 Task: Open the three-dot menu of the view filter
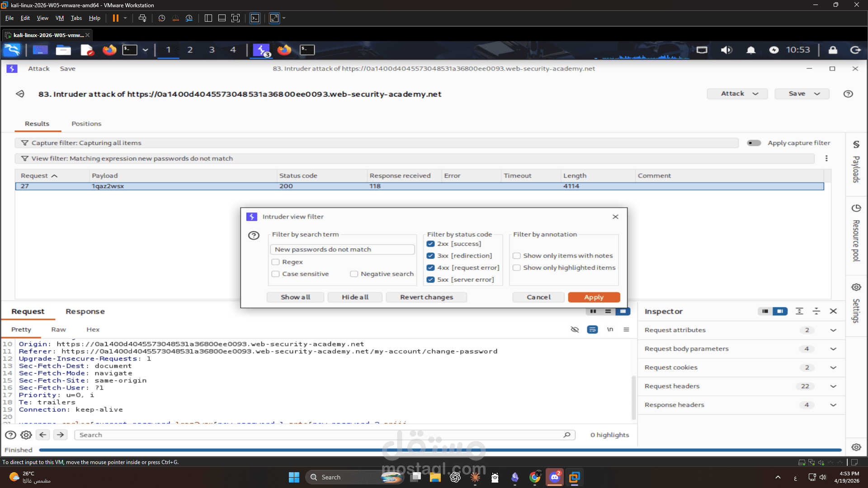826,159
